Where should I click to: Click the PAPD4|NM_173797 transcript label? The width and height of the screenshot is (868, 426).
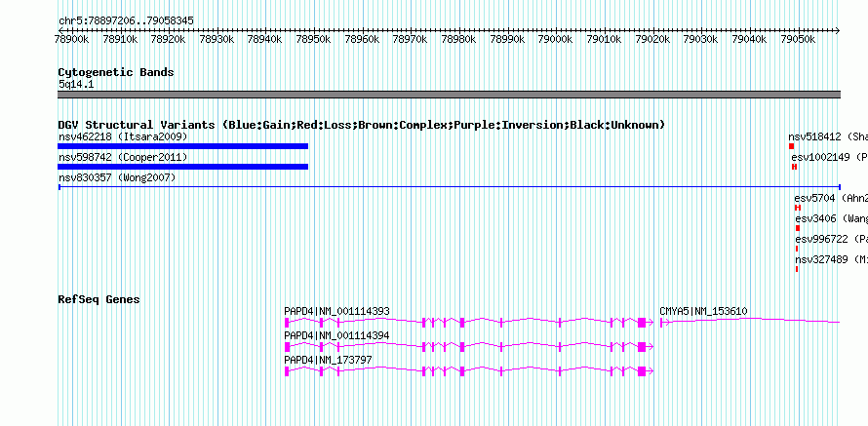click(328, 360)
